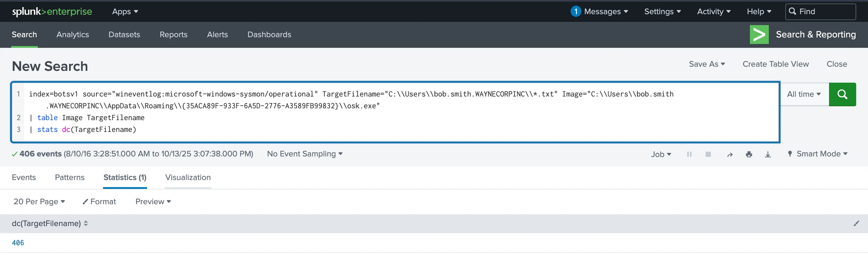Switch to the Events tab
The height and width of the screenshot is (255, 868).
(x=24, y=177)
